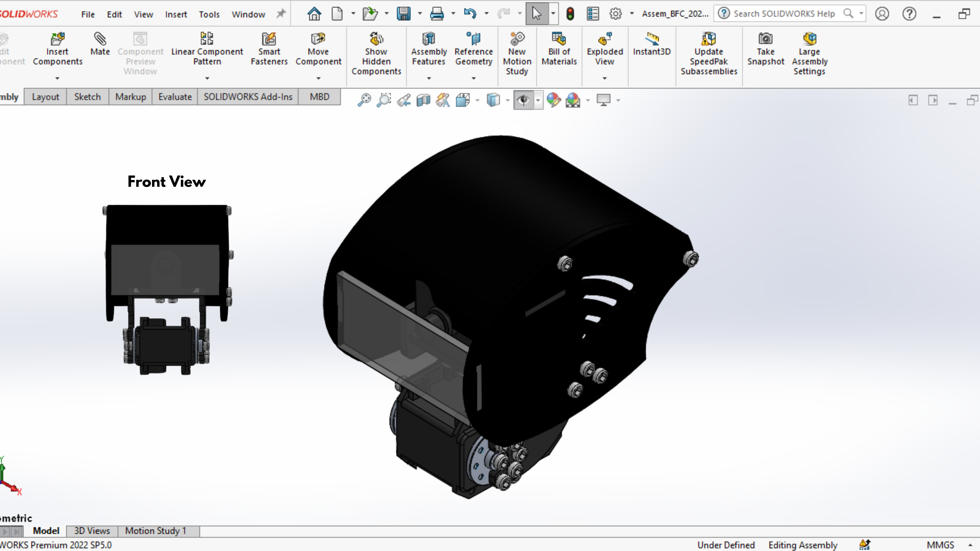980x551 pixels.
Task: Switch to the Sketch tab
Action: pyautogui.click(x=88, y=97)
